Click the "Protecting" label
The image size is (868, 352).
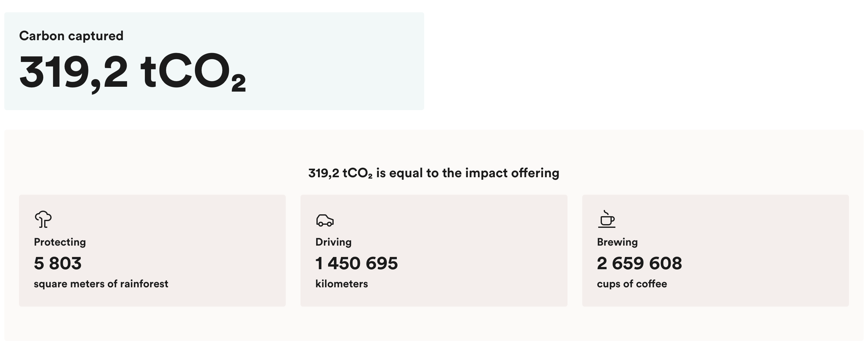pos(60,242)
